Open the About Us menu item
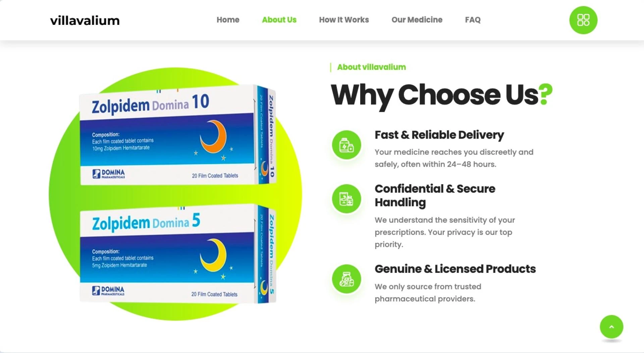 (x=279, y=20)
